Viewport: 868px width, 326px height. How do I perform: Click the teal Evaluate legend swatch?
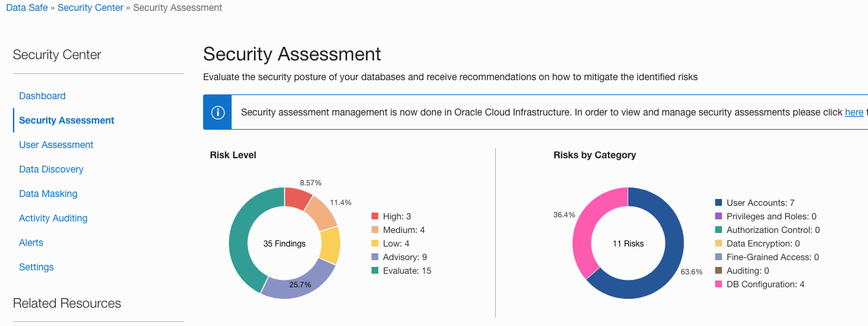pos(375,271)
